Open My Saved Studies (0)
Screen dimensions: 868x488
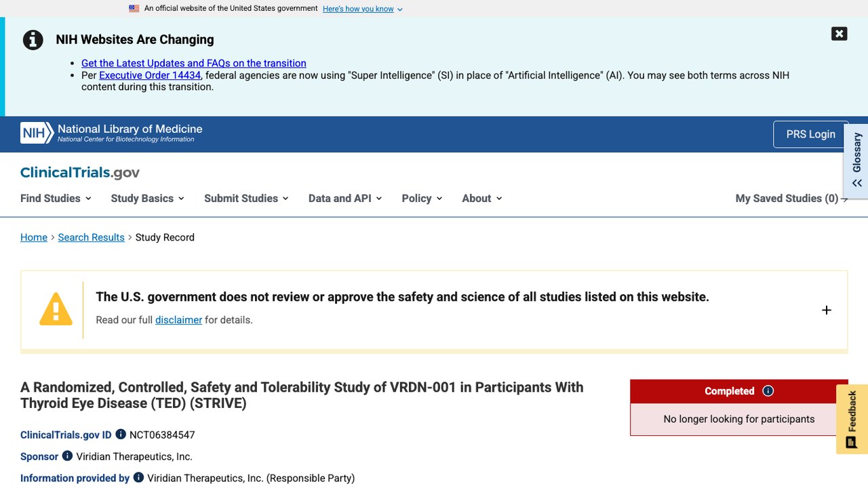[x=791, y=199]
